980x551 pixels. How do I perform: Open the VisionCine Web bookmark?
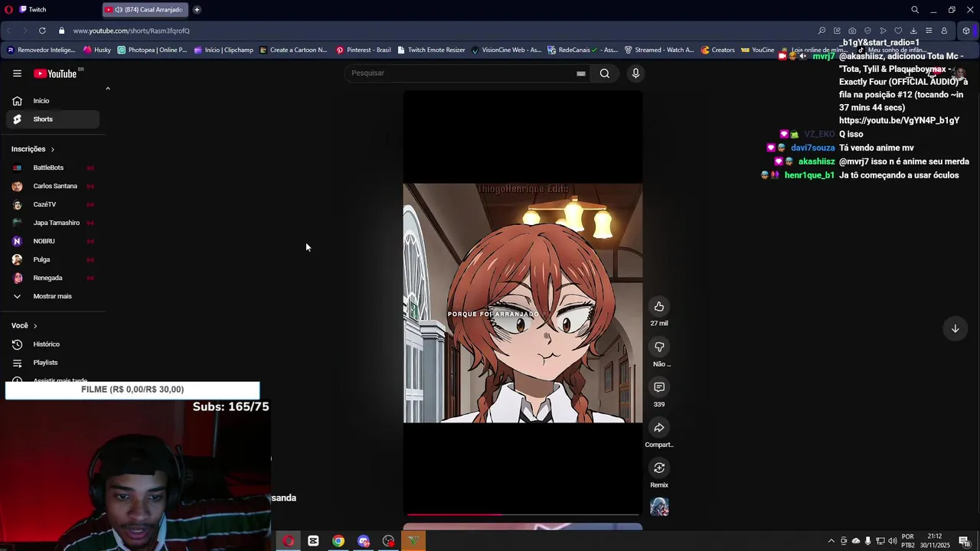click(x=506, y=50)
